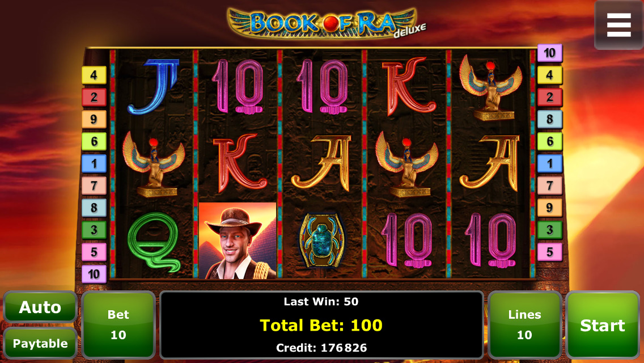Select the green payline 6 marker on the left
Viewport: 644px width, 363px height.
click(94, 141)
